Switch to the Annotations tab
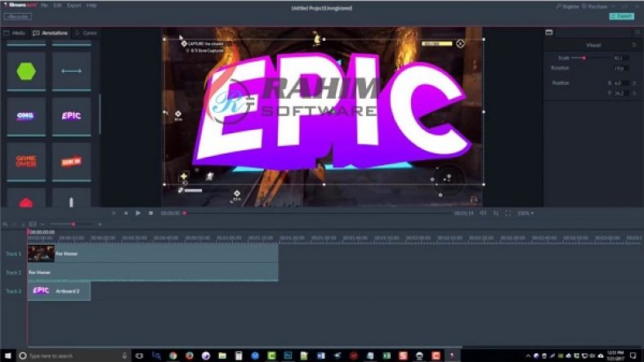The width and height of the screenshot is (644, 362). coord(51,33)
